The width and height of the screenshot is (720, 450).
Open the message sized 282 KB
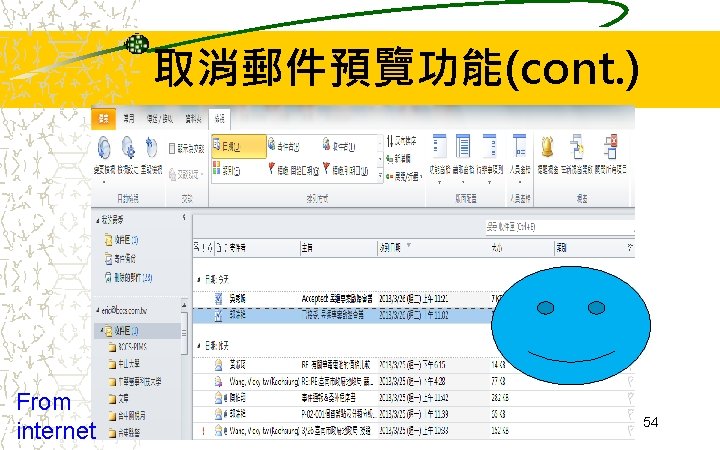pos(413,398)
